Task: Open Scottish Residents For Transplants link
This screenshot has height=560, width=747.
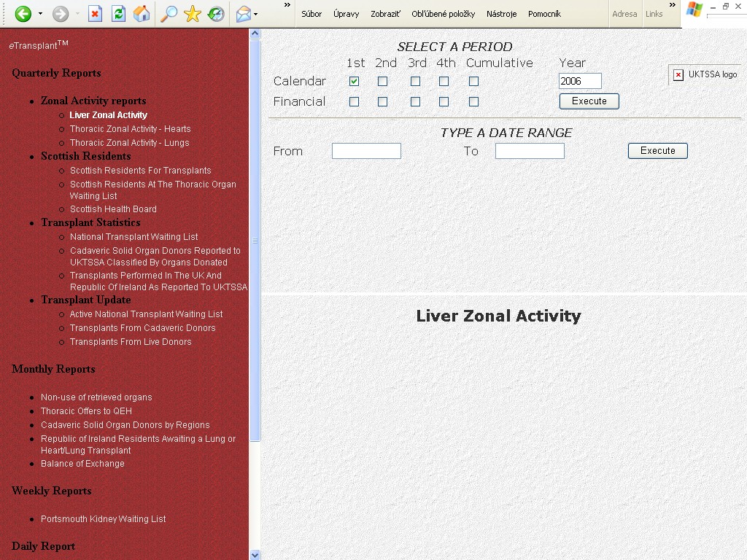Action: 141,170
